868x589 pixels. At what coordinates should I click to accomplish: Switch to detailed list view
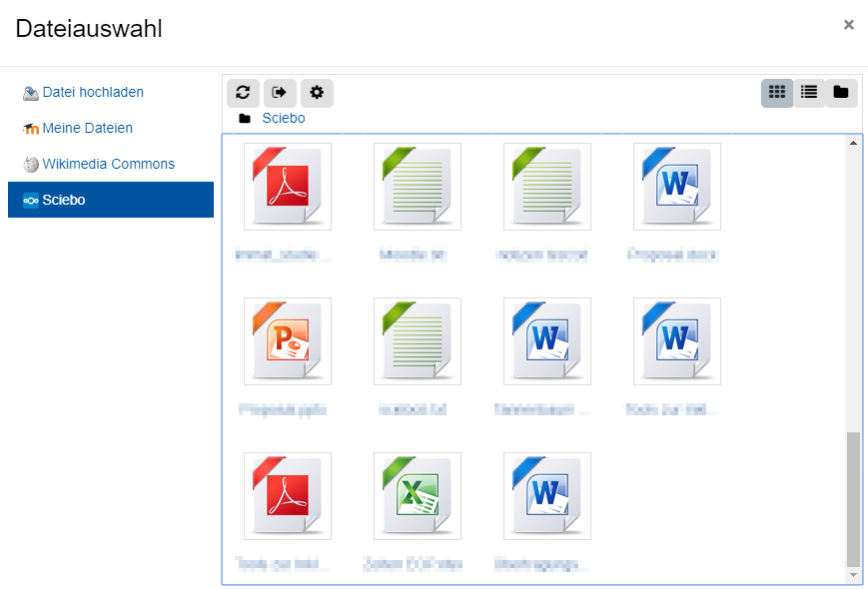click(809, 93)
